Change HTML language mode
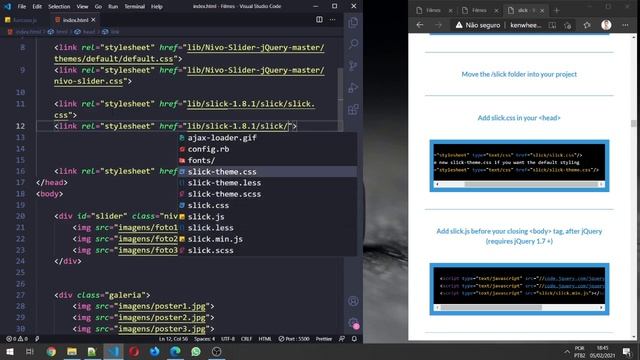This screenshot has height=360, width=640. [265, 339]
